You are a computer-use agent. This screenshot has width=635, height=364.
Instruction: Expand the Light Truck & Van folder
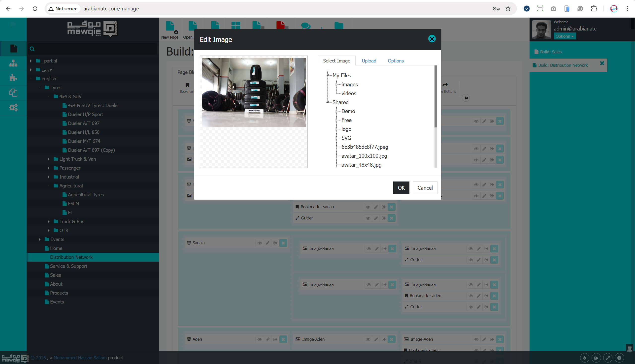click(48, 159)
